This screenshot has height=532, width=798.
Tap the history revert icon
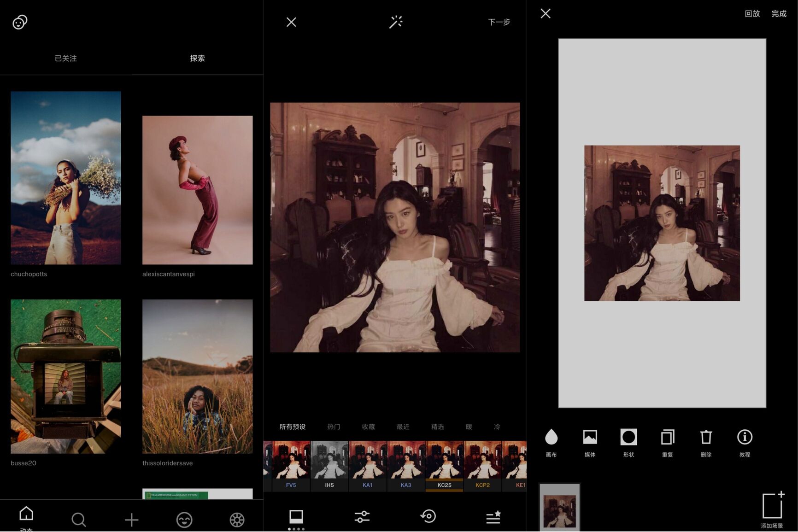click(x=428, y=516)
